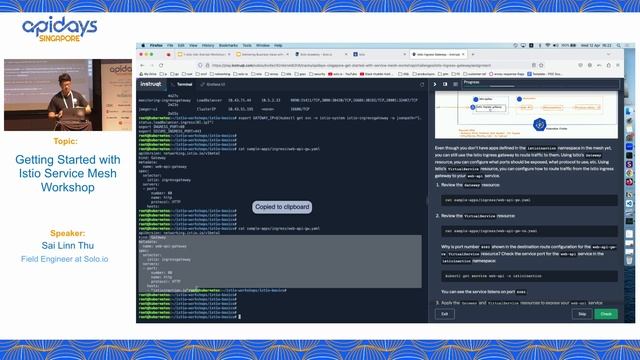Switch to the first Istio workshop tab

[x=204, y=54]
